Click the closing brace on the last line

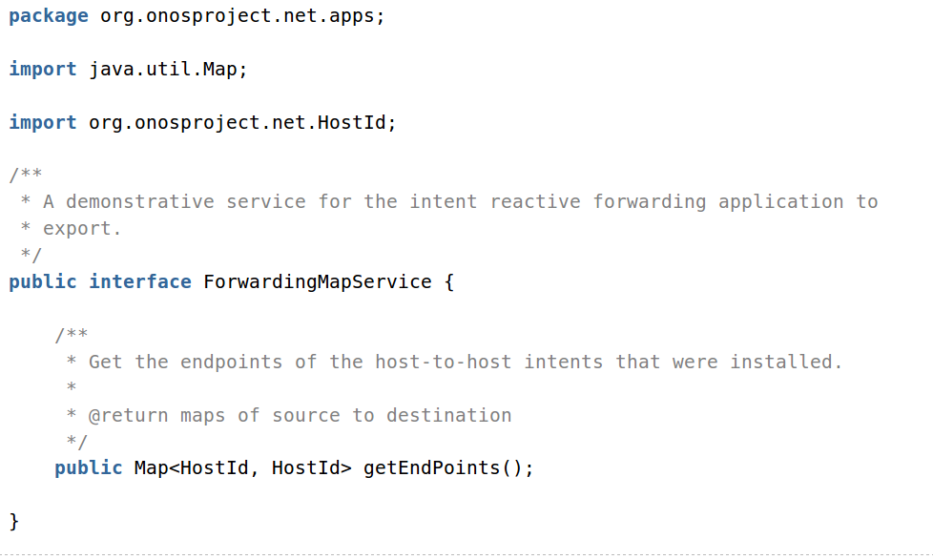tap(14, 521)
